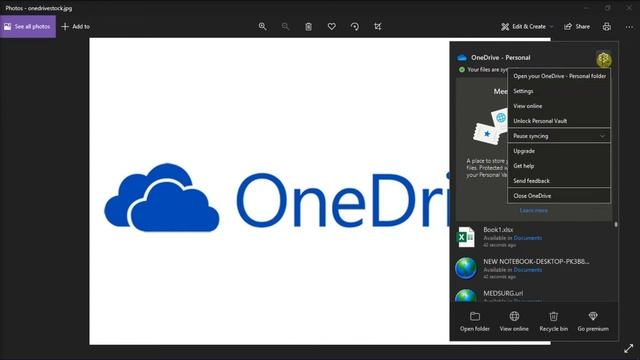Click Go premium diamond button
Screen dimensions: 640x360
click(x=593, y=322)
